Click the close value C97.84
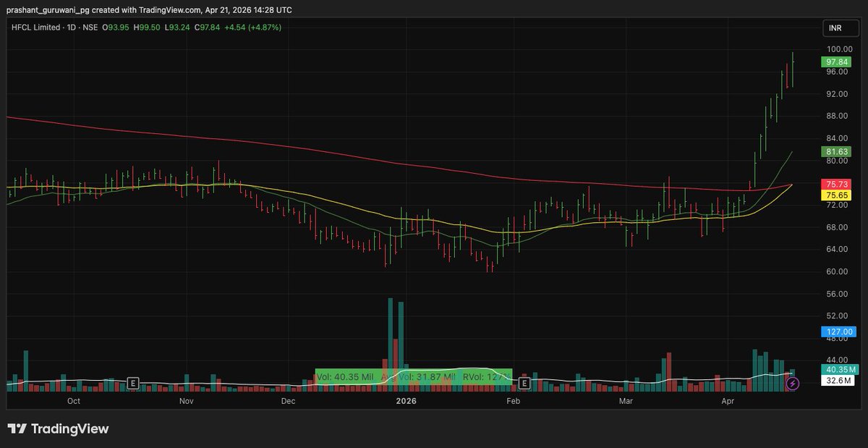868x448 pixels. [207, 28]
